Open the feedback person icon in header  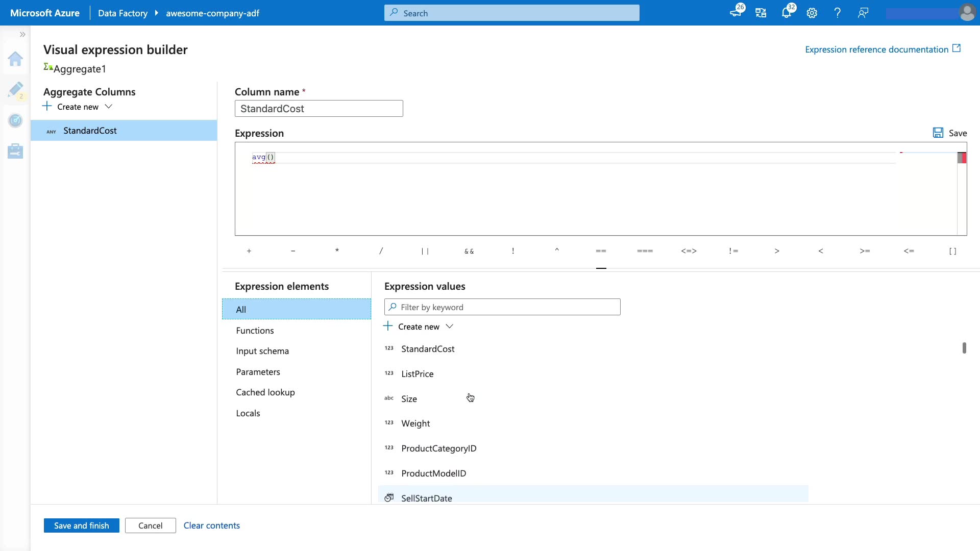coord(863,13)
